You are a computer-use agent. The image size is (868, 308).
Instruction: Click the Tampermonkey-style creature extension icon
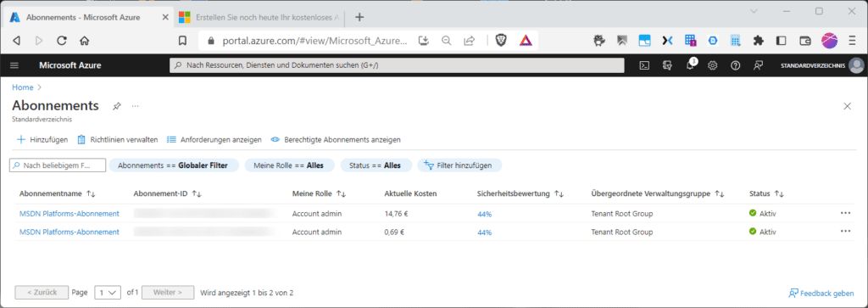(599, 41)
